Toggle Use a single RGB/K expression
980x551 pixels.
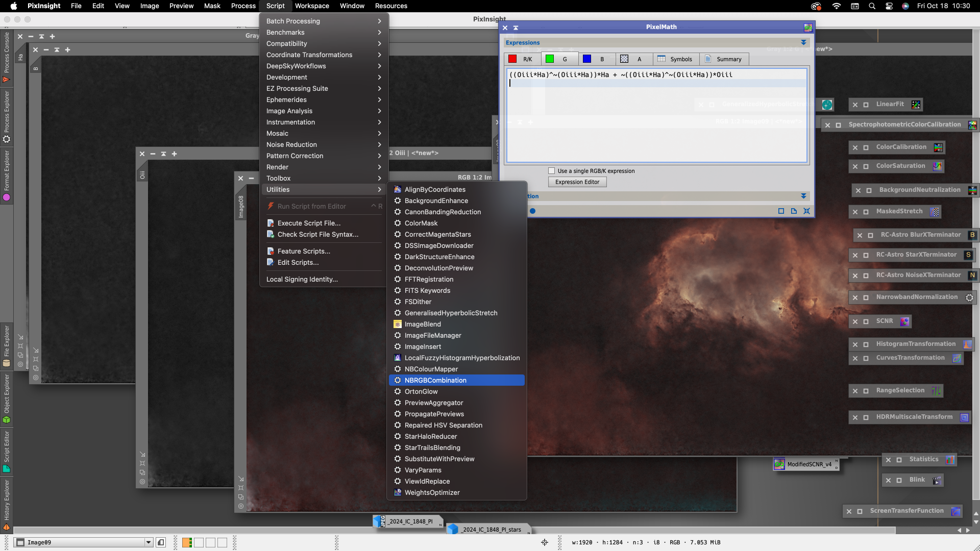pos(551,171)
